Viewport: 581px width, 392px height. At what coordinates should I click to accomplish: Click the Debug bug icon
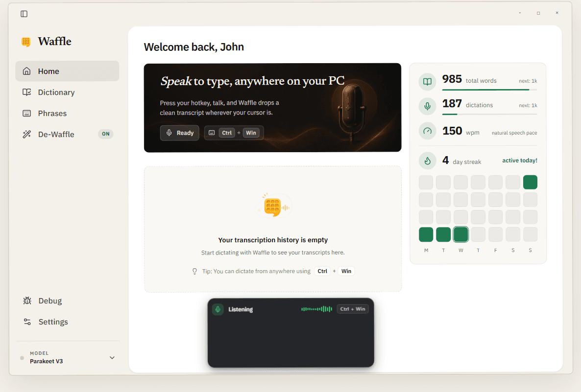[27, 300]
